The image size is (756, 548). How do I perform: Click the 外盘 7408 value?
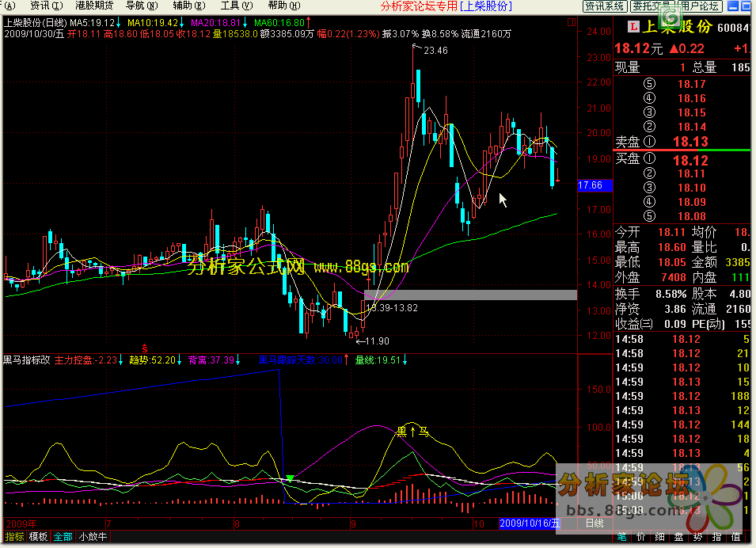(x=674, y=277)
